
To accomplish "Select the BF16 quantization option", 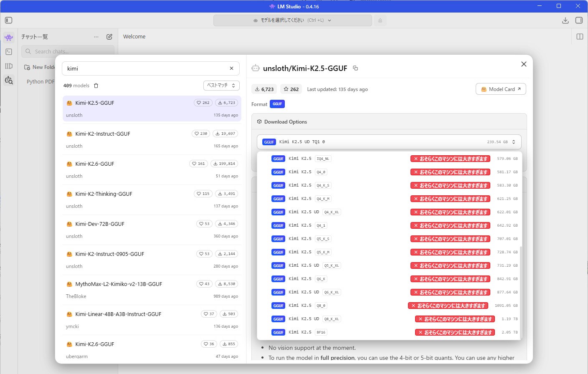I will click(x=389, y=332).
